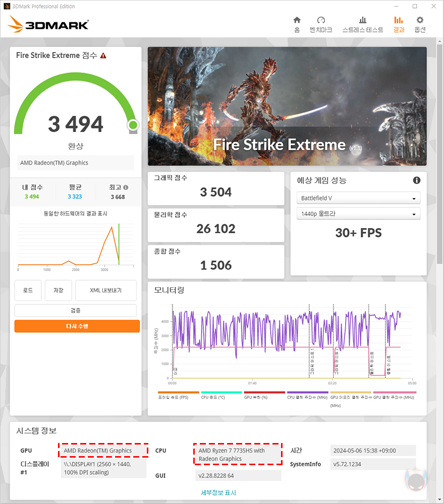
Task: Open the Stress Test tab
Action: (363, 24)
